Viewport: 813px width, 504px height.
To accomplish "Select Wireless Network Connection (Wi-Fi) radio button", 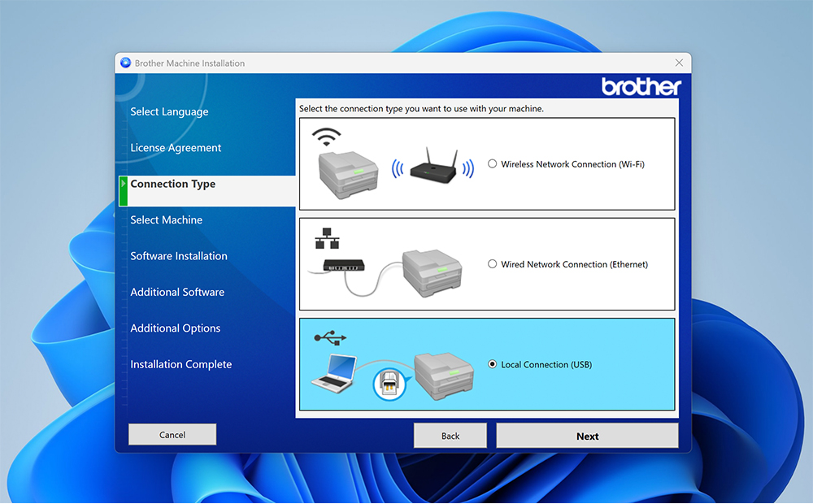I will [x=492, y=164].
